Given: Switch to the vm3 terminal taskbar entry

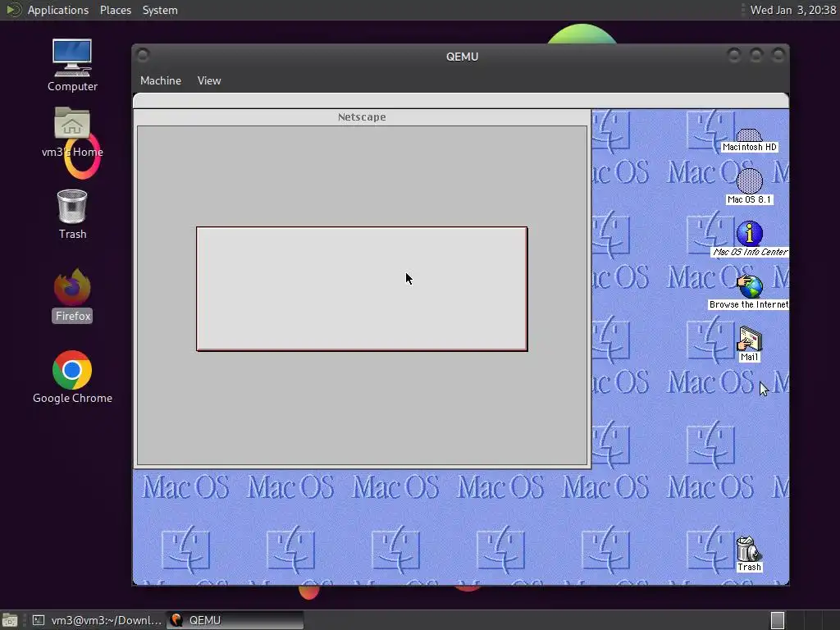Looking at the screenshot, I should pos(97,620).
